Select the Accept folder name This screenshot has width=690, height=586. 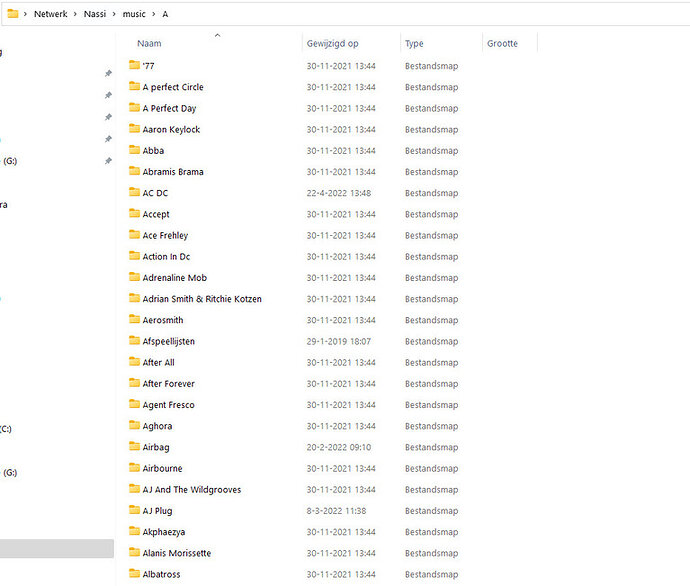[156, 214]
